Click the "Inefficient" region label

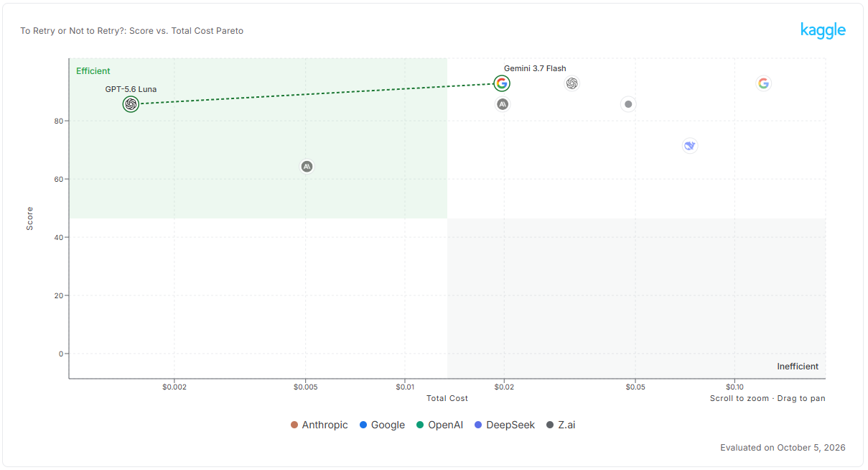798,367
